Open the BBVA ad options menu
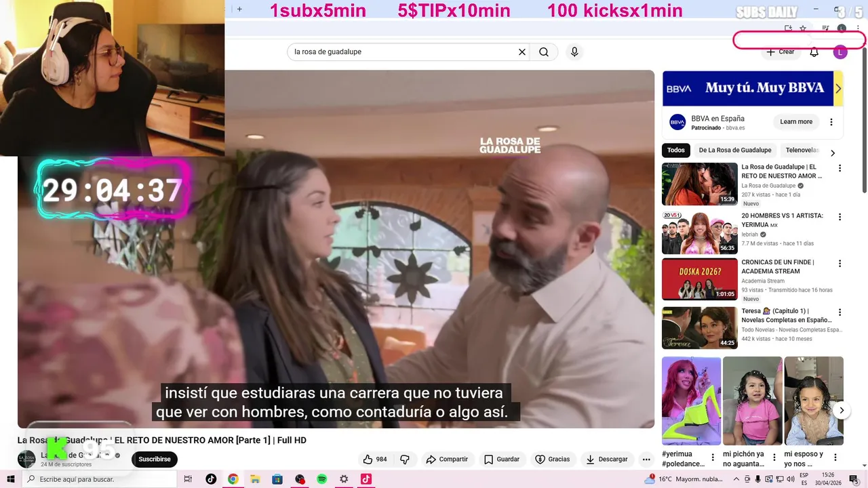 (832, 122)
